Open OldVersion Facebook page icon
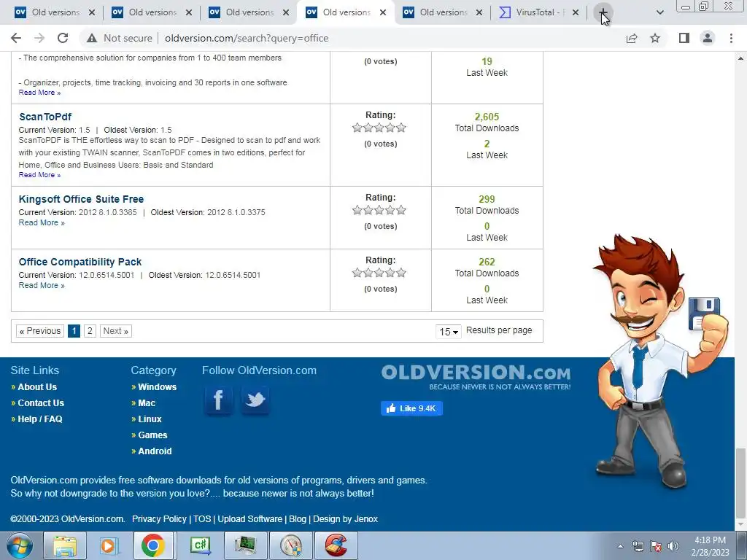The image size is (747, 560). (219, 400)
